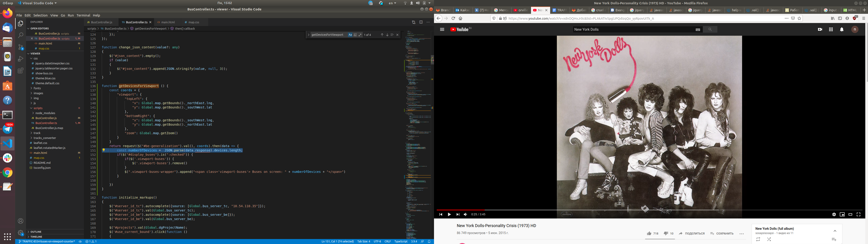Click the TRAFFIC-8554 git branch in status bar
The width and height of the screenshot is (868, 244).
(x=47, y=241)
